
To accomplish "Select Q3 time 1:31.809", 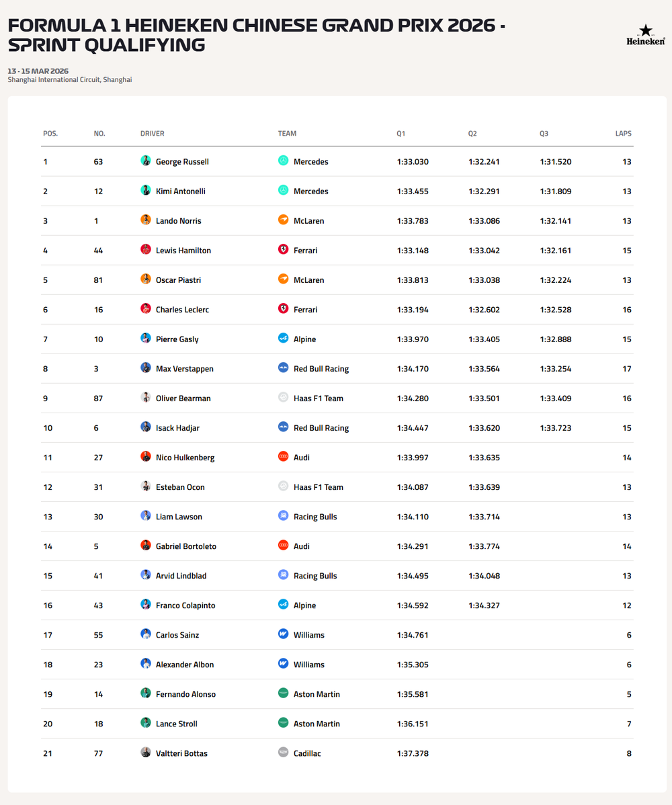I will tap(556, 192).
